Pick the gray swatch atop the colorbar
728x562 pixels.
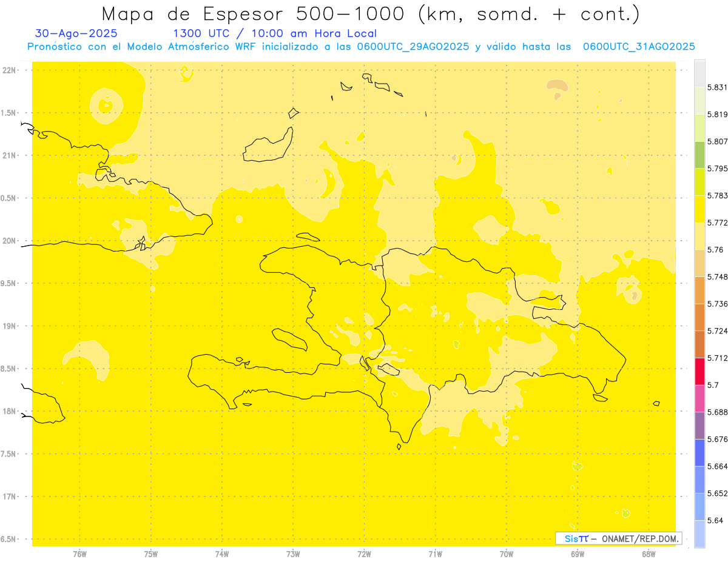(699, 74)
